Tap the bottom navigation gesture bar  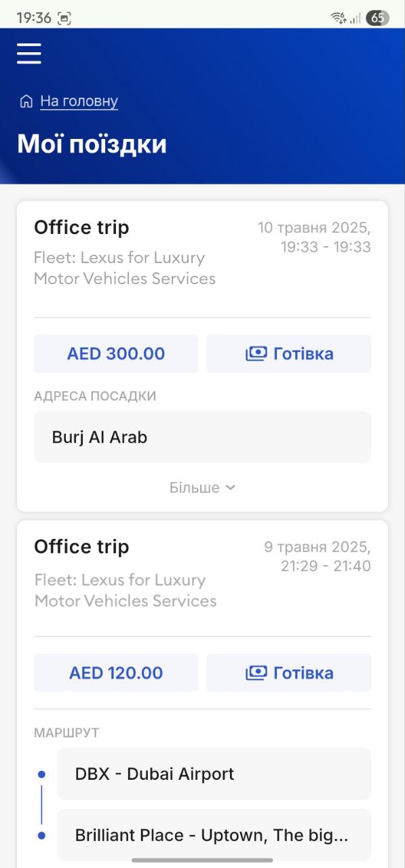202,860
